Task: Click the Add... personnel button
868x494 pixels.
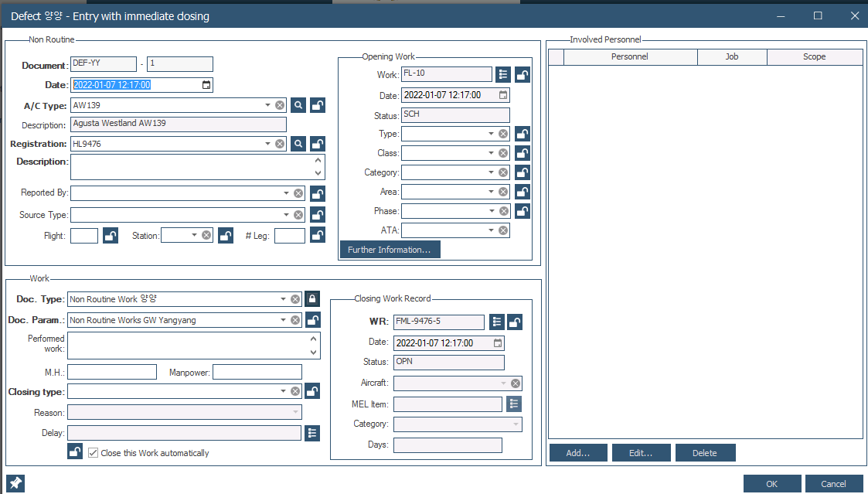Action: 578,453
